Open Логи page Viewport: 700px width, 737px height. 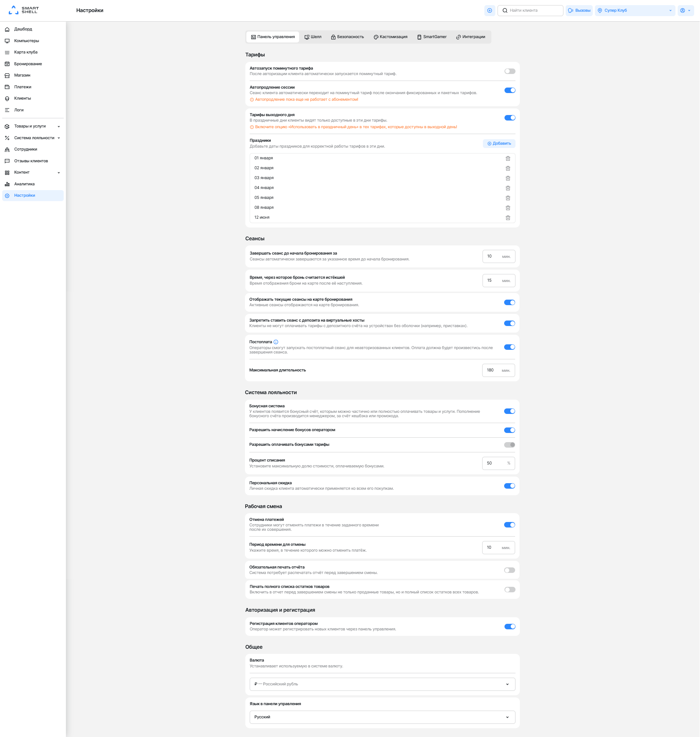tap(33, 110)
